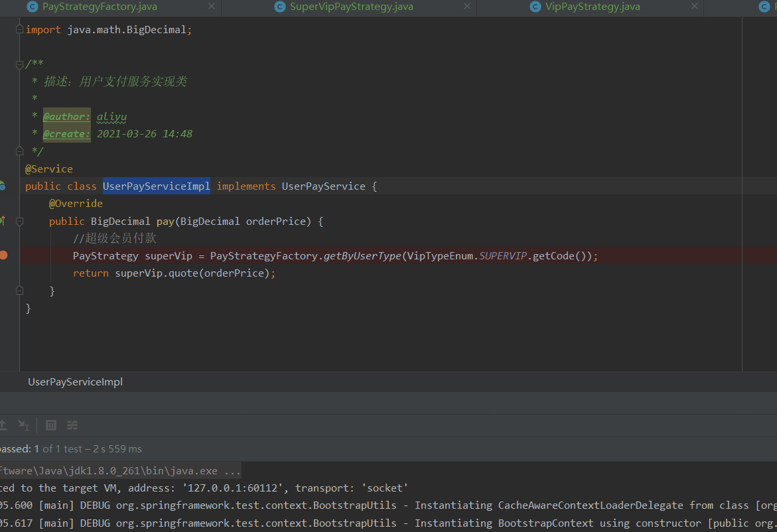Click the @create: Javadoc tag
This screenshot has width=777, height=532.
(x=67, y=134)
